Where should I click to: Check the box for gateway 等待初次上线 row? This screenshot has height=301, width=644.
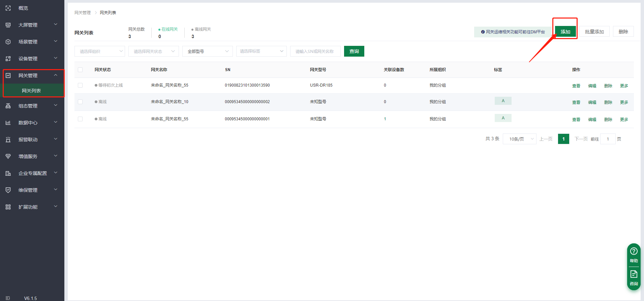[80, 85]
